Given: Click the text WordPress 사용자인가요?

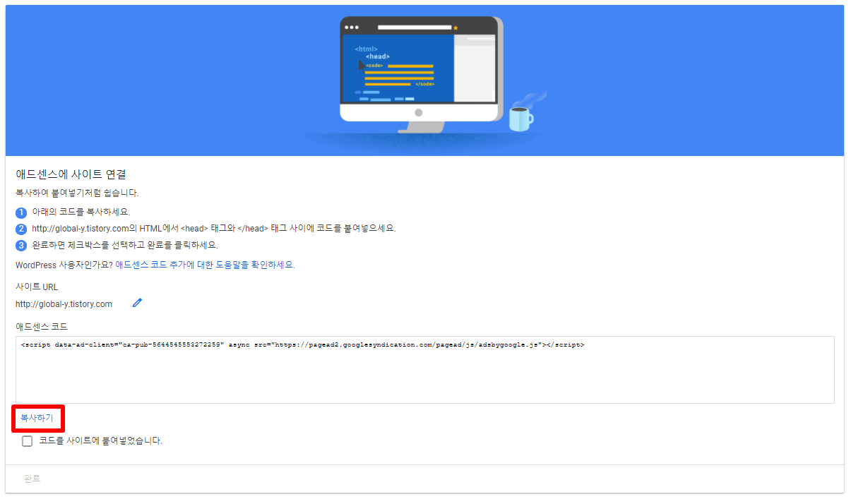Looking at the screenshot, I should 64,265.
